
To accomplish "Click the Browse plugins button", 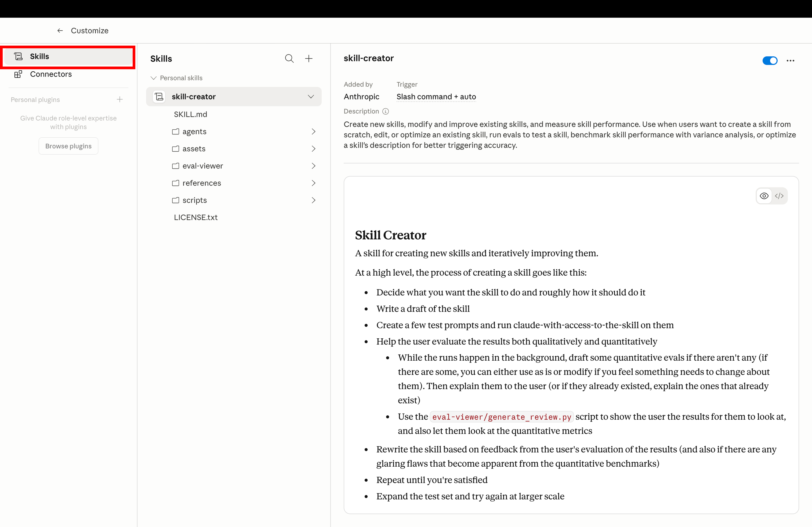I will pyautogui.click(x=68, y=145).
